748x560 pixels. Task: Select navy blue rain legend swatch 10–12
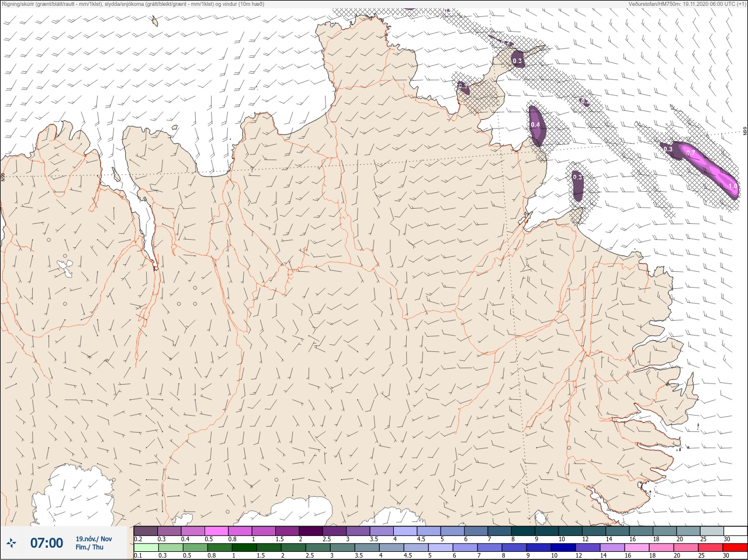[564, 548]
